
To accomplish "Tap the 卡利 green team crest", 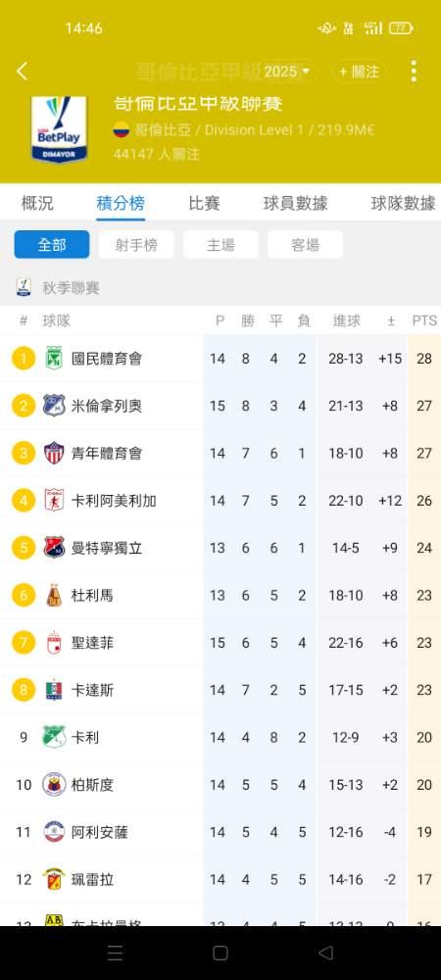I will point(54,738).
